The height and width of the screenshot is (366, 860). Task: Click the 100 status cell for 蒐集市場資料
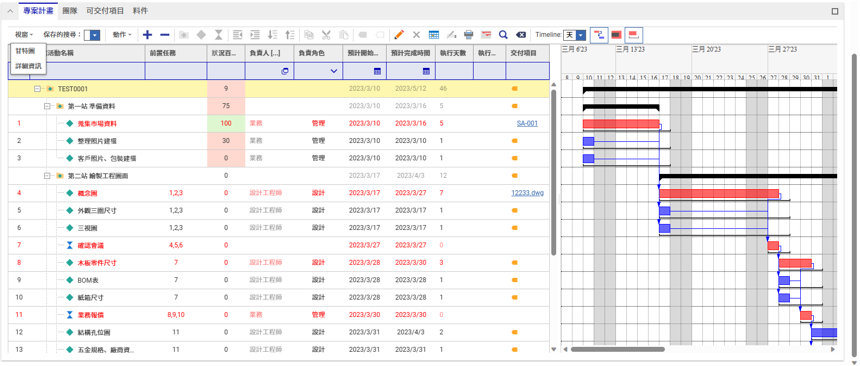(x=226, y=123)
